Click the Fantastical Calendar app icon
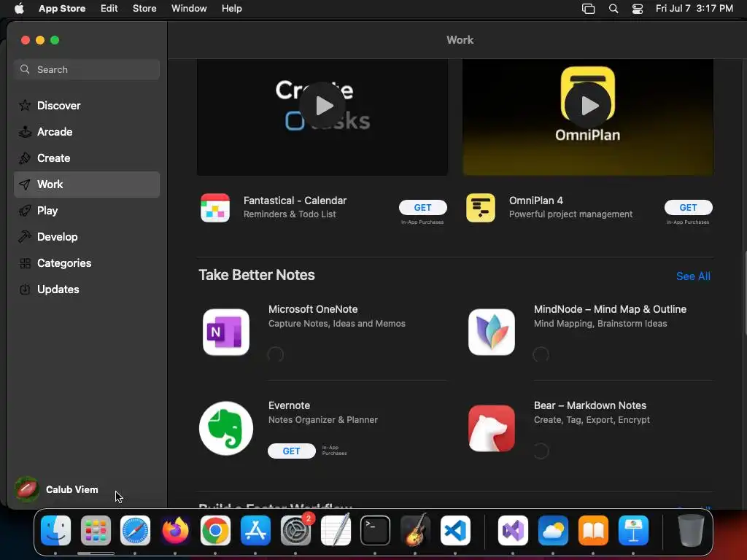The height and width of the screenshot is (560, 747). pyautogui.click(x=215, y=208)
